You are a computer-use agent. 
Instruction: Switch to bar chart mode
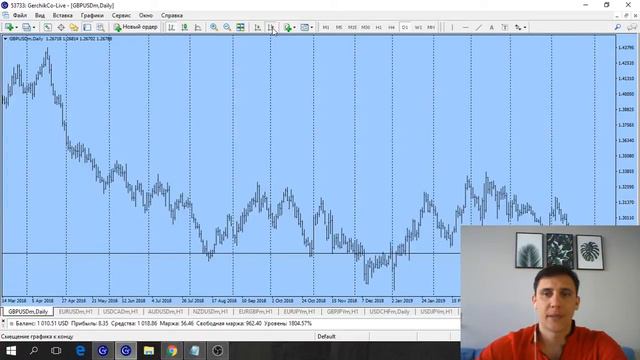pos(171,27)
